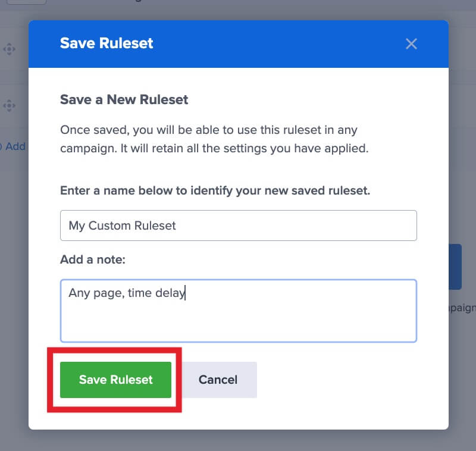Click the gray Cancel button background
476x451 pixels.
click(x=218, y=380)
